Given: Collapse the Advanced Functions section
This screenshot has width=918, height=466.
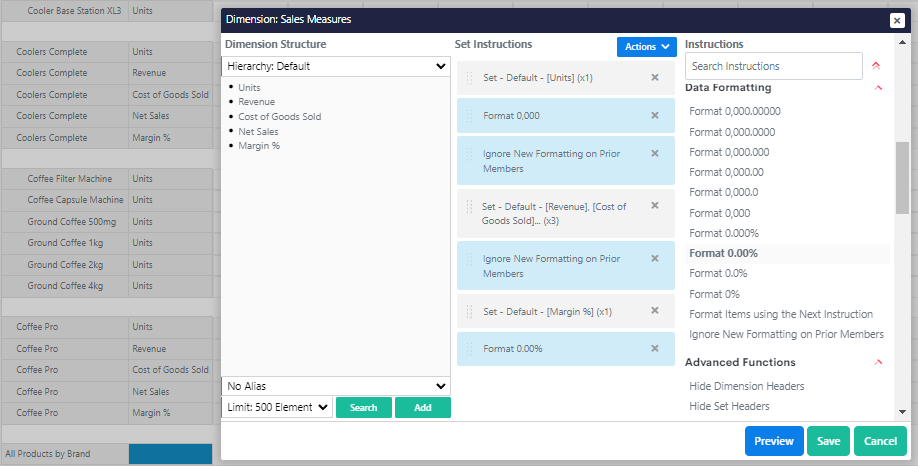Looking at the screenshot, I should point(878,362).
